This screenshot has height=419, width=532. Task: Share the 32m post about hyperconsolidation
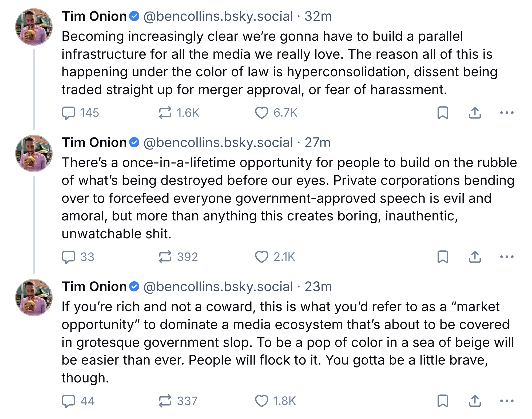point(475,113)
